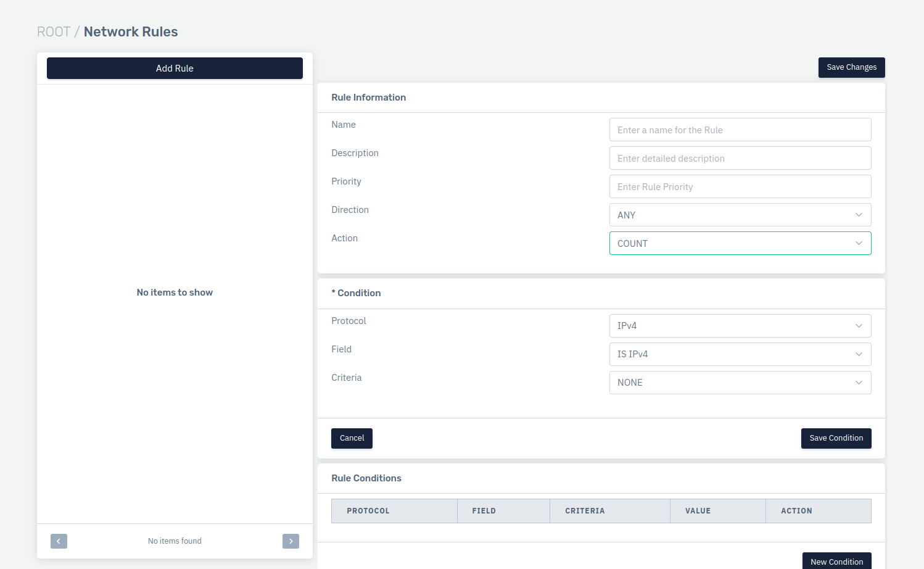The height and width of the screenshot is (569, 924).
Task: Click Save Changes button
Action: [x=851, y=67]
